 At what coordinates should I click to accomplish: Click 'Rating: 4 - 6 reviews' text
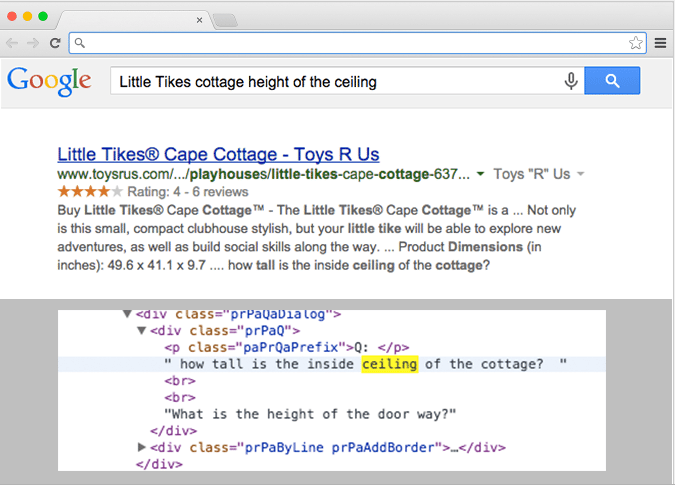(x=188, y=192)
